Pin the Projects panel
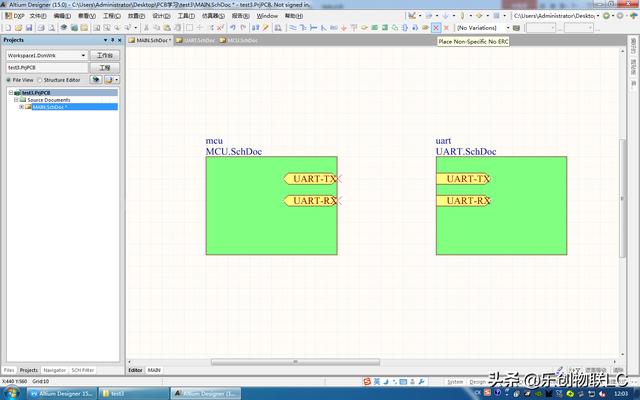Image resolution: width=640 pixels, height=400 pixels. (113, 40)
